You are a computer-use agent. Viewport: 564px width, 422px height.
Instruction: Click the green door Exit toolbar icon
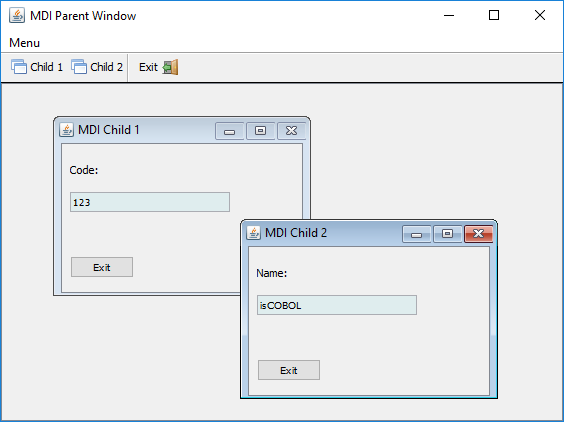coord(170,67)
